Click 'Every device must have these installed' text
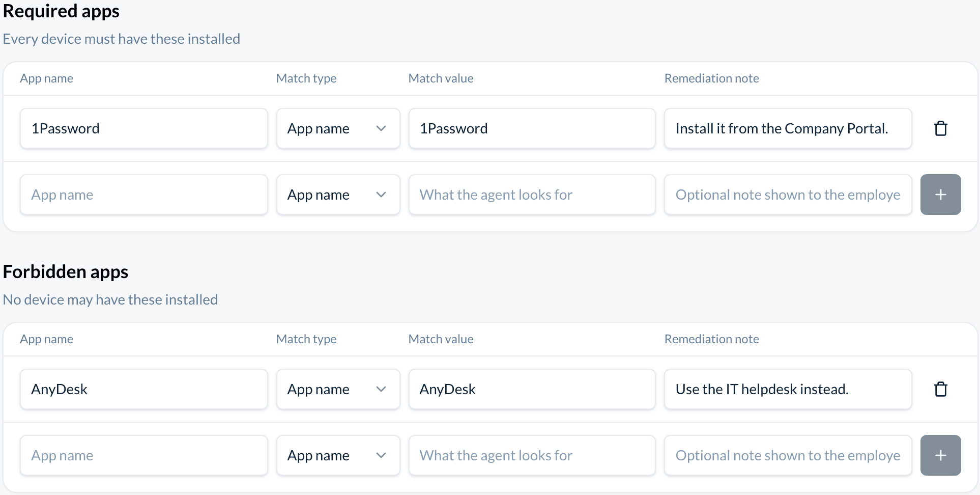 pos(122,39)
